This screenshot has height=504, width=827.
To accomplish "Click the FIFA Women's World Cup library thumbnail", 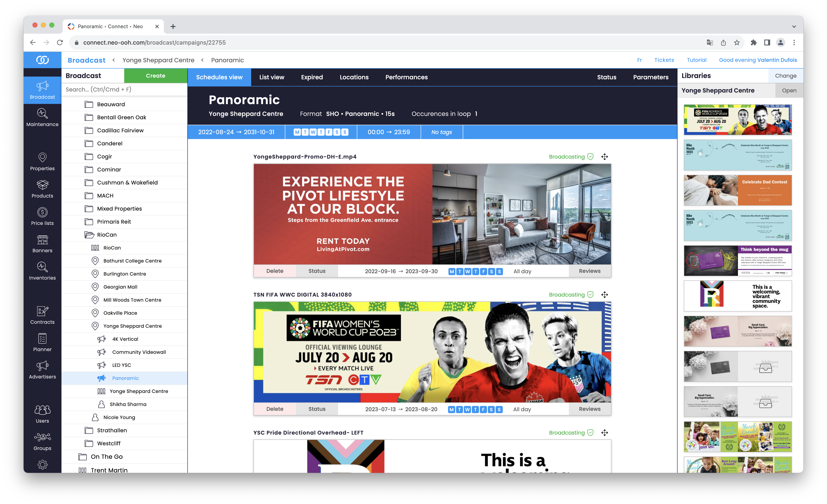I will pos(737,120).
